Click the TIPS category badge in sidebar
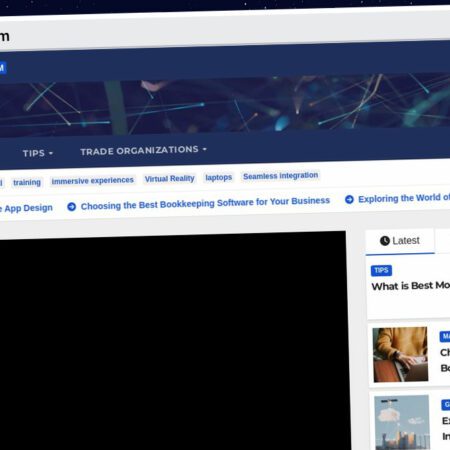The height and width of the screenshot is (450, 450). (x=381, y=270)
